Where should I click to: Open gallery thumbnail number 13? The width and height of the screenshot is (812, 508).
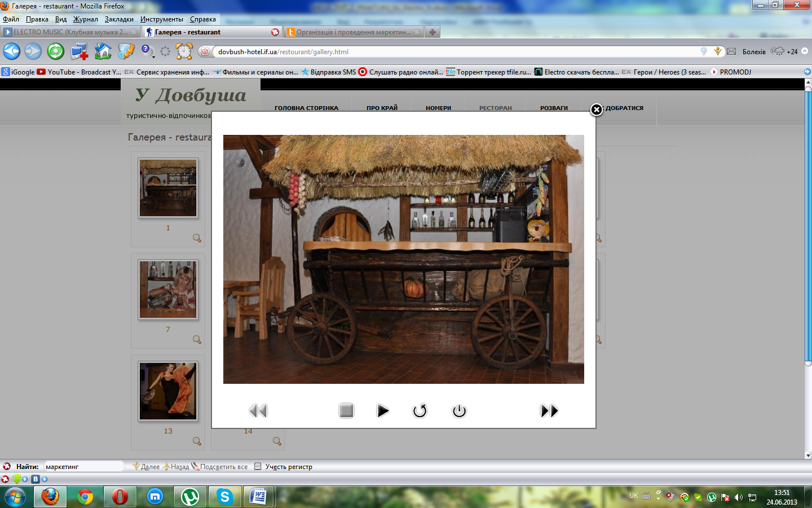pyautogui.click(x=168, y=391)
